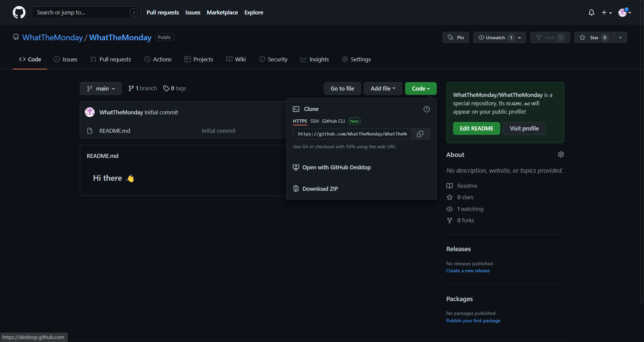Open the Releases heading link
Viewport: 644px width, 342px height.
click(458, 249)
